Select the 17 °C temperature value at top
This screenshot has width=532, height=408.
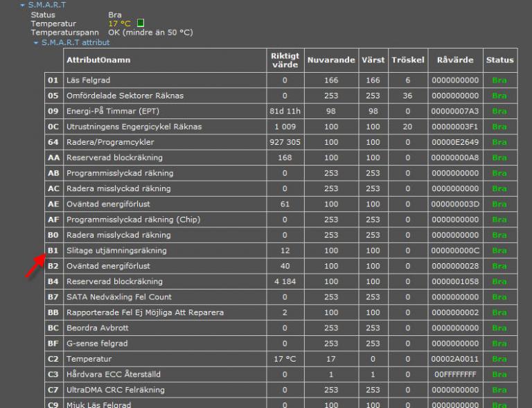pos(119,24)
